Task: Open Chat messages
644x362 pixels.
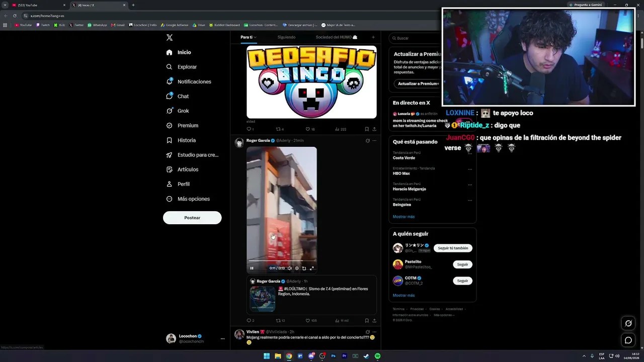Action: (178, 96)
